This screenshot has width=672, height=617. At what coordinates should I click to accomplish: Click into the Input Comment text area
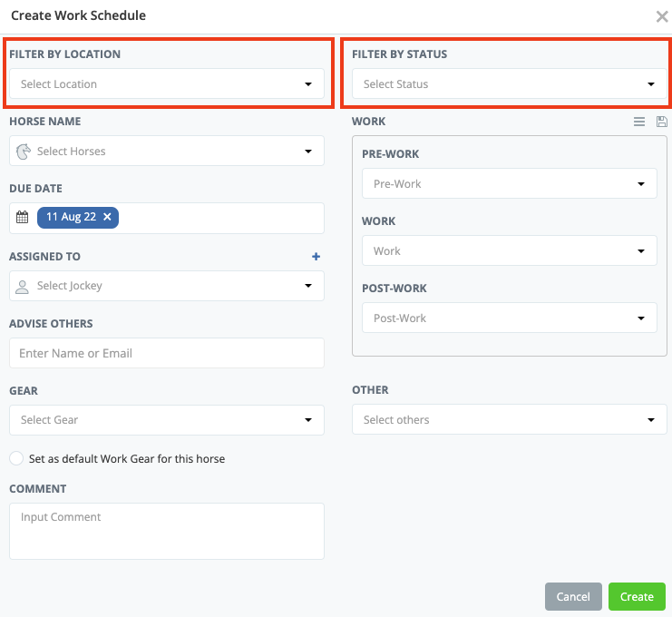(167, 531)
